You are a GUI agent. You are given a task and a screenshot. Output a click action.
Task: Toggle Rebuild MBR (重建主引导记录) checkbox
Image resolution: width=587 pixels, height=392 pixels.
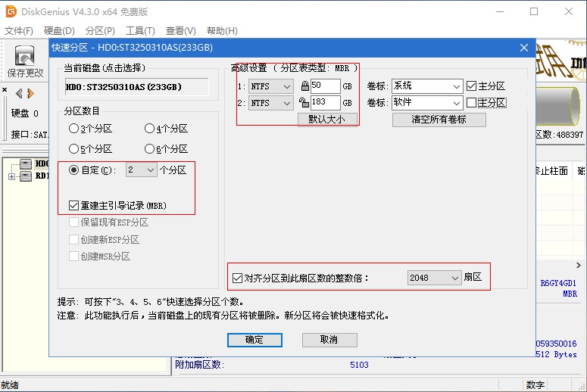point(73,205)
